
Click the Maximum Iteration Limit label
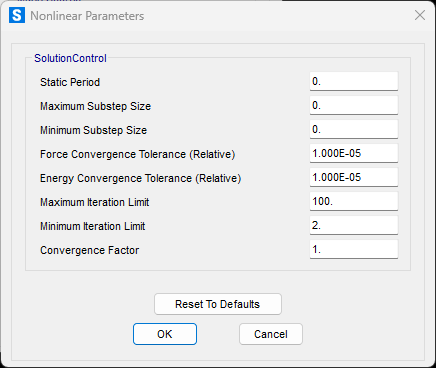(x=95, y=202)
